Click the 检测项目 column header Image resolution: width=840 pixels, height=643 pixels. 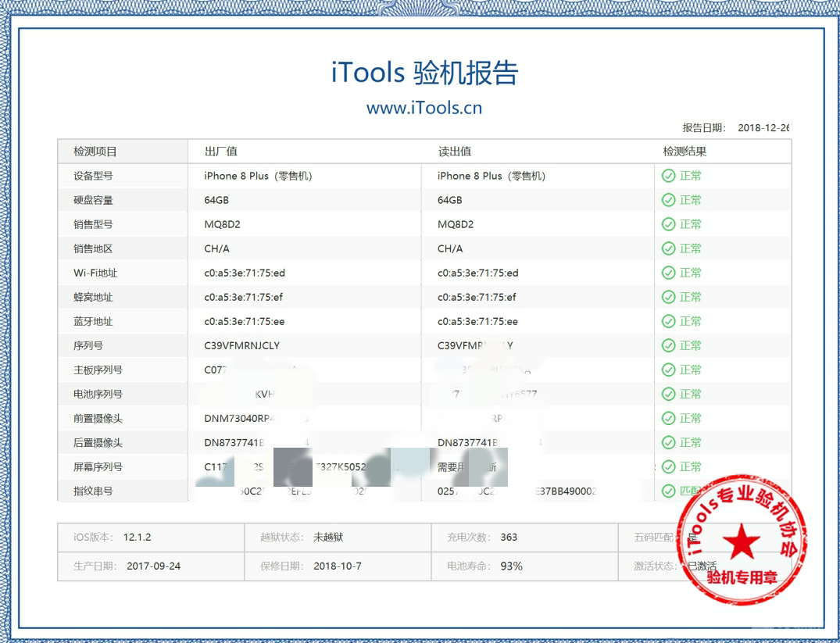coord(95,152)
